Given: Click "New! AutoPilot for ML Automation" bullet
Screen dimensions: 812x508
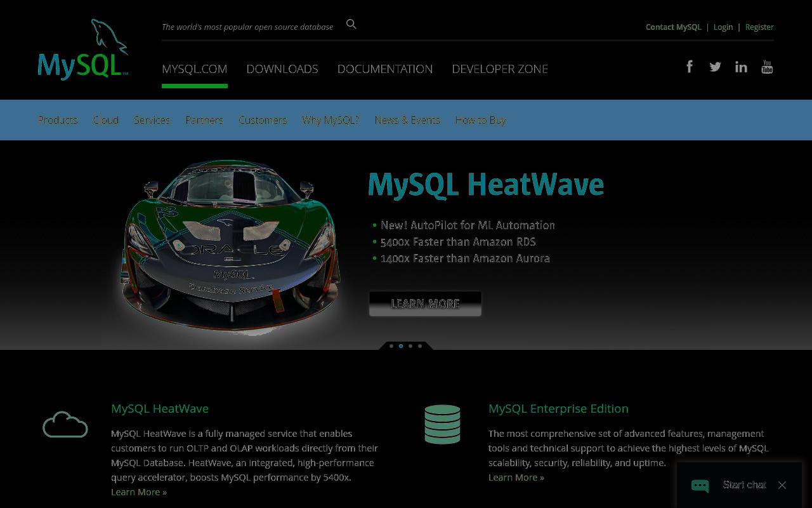Looking at the screenshot, I should pos(468,225).
